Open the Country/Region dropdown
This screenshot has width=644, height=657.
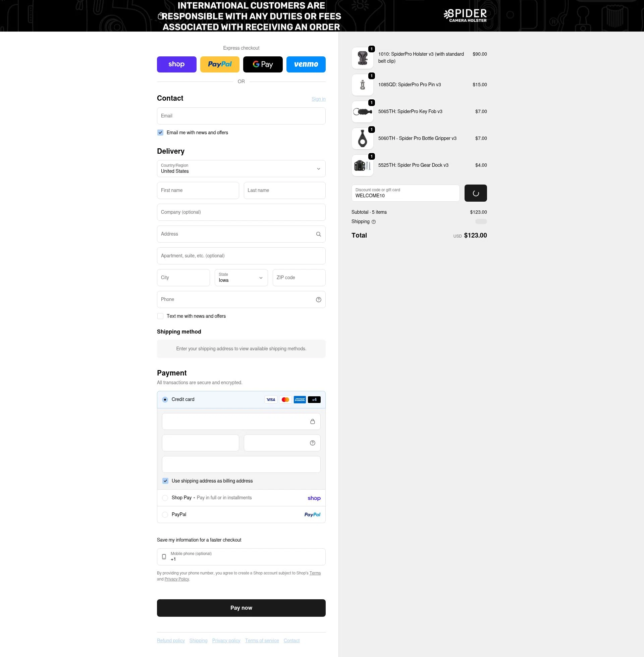(241, 168)
